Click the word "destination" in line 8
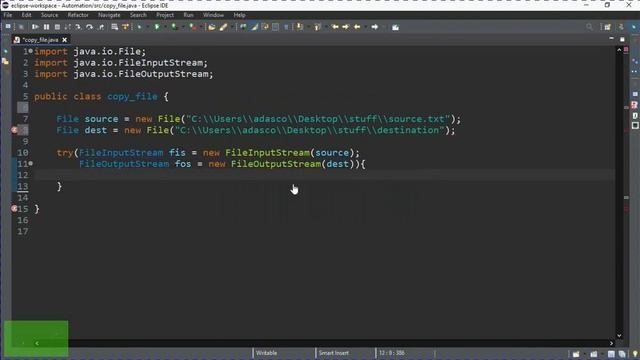Viewport: 640px width, 360px height. (408, 130)
